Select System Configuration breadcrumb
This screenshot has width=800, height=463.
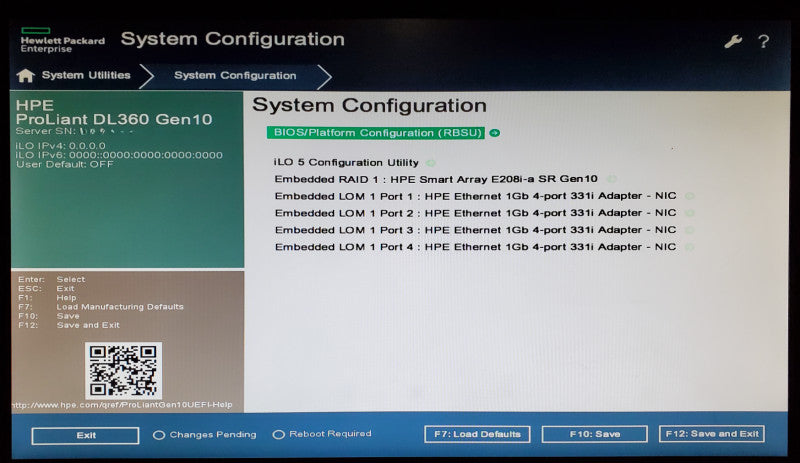tap(235, 76)
